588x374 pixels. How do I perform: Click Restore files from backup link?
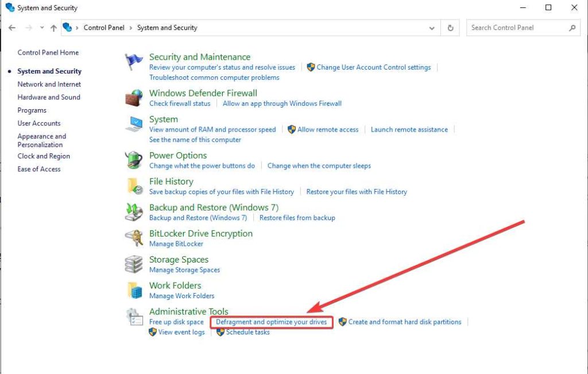click(x=297, y=218)
